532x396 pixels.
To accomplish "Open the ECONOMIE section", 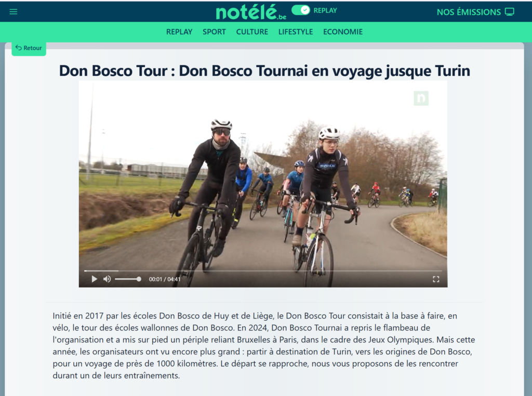I will click(x=343, y=32).
